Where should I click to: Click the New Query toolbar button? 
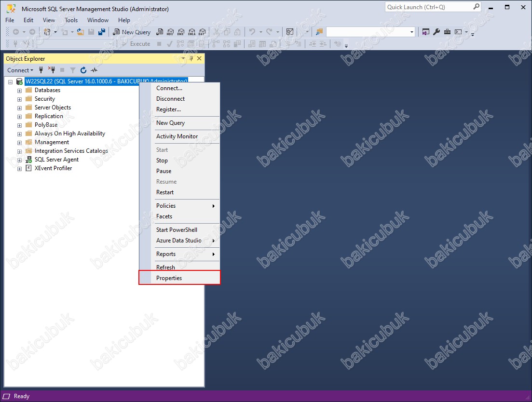point(132,32)
